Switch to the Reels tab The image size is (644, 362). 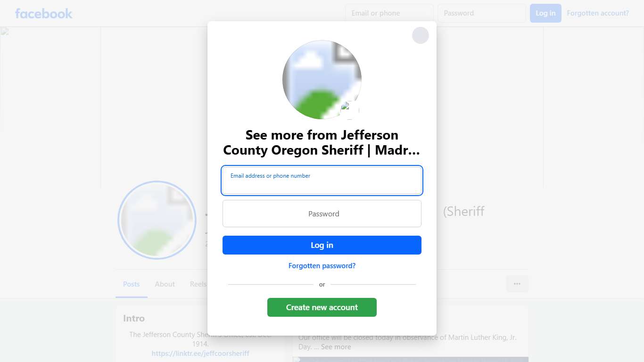198,284
